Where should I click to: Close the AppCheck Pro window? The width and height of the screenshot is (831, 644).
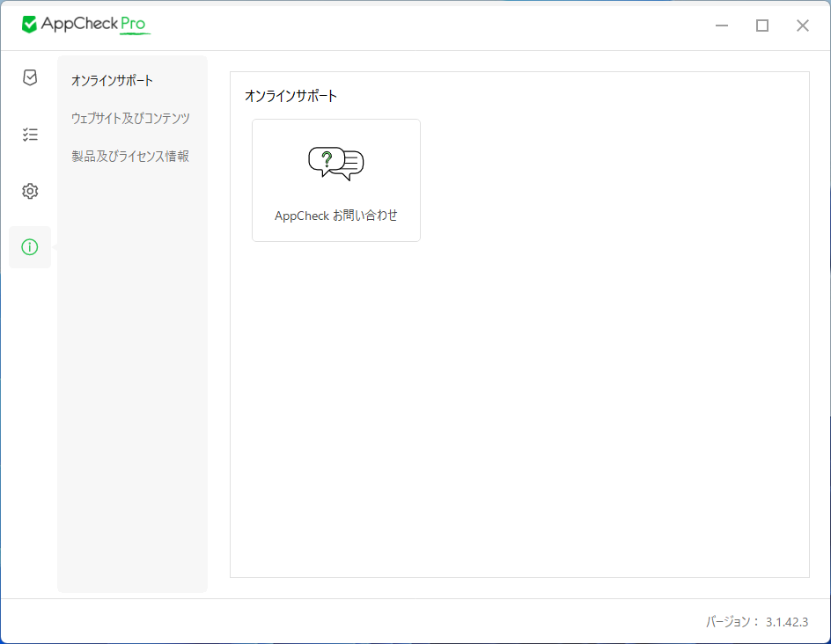[803, 26]
